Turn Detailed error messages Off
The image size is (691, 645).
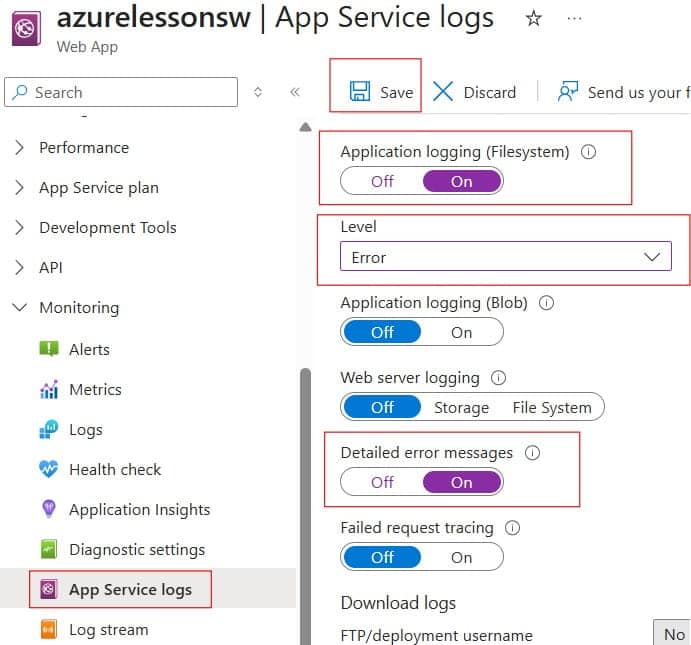point(382,482)
